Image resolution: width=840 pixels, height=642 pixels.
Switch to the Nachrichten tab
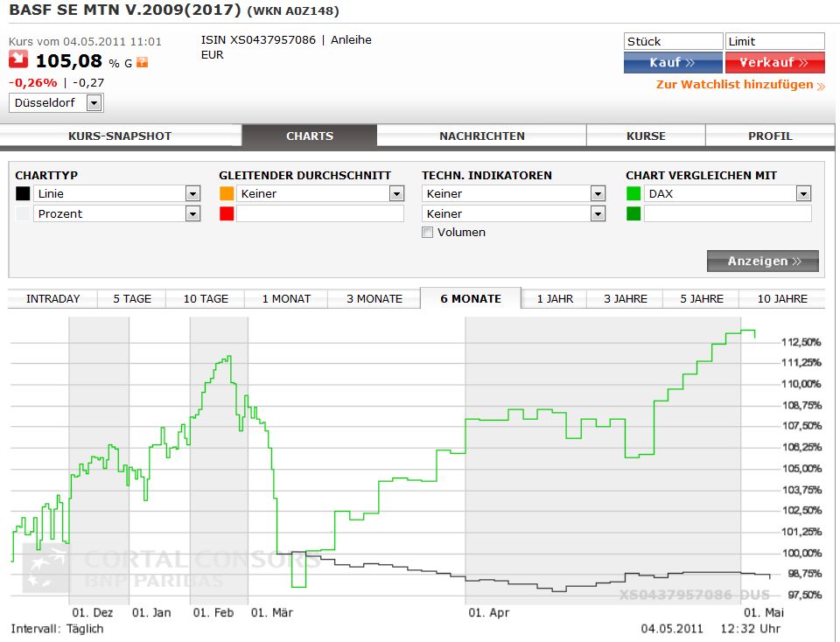[482, 136]
